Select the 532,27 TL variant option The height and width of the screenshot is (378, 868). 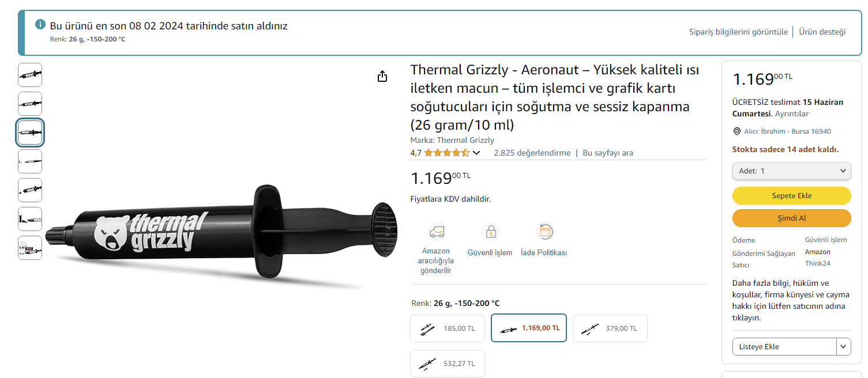pos(448,364)
